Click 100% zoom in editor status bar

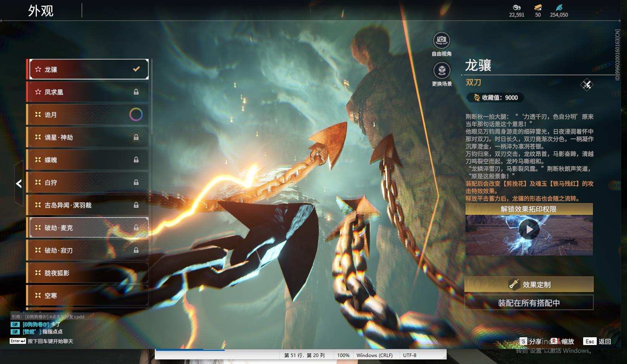pos(343,355)
